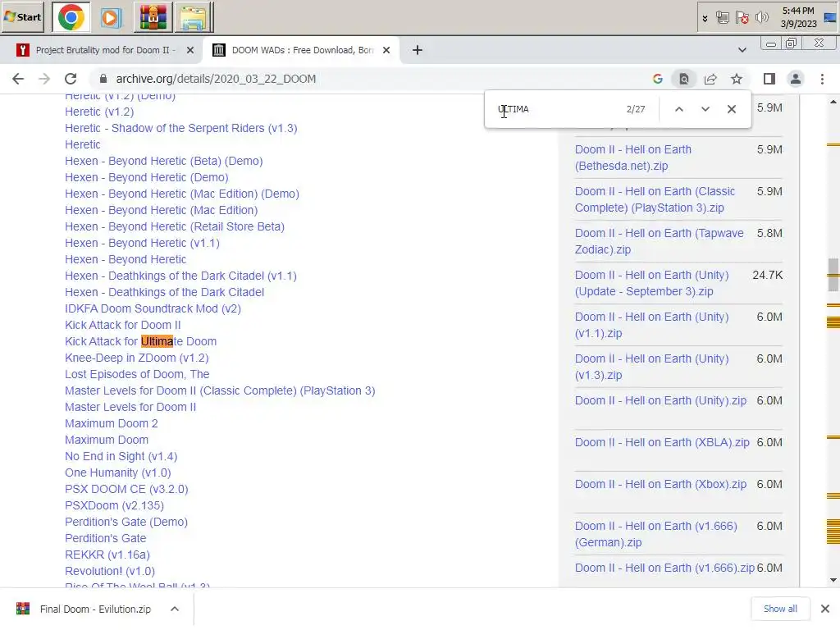
Task: Close the Project Brutality tab
Action: pyautogui.click(x=190, y=50)
